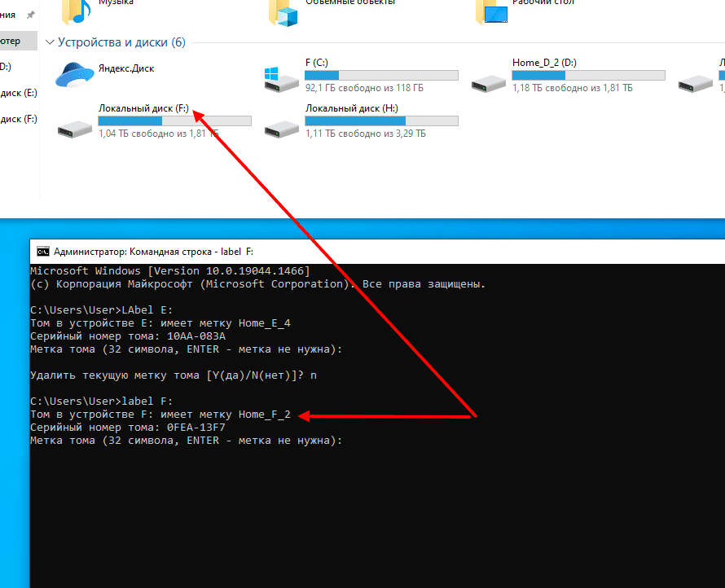Screen dimensions: 725x588
Task: Select the Home_D_2 (D:) drive icon
Action: [487, 80]
